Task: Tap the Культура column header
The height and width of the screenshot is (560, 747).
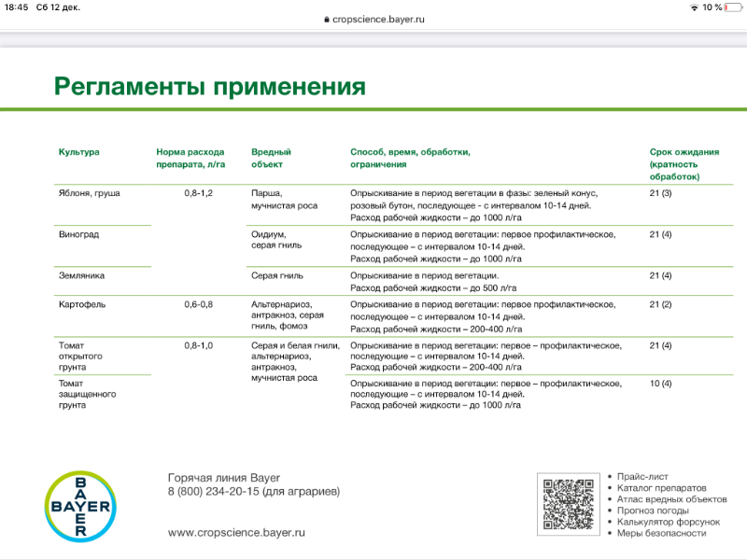Action: (78, 151)
